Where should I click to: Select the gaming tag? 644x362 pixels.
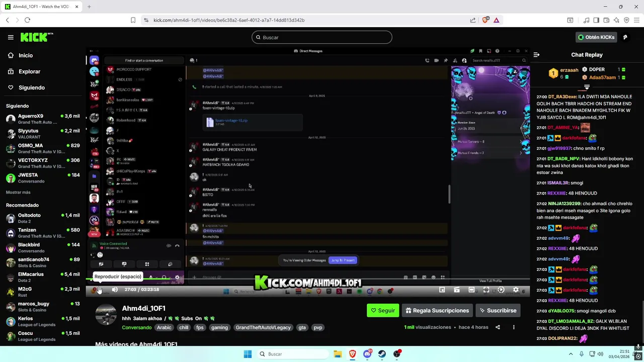click(219, 327)
